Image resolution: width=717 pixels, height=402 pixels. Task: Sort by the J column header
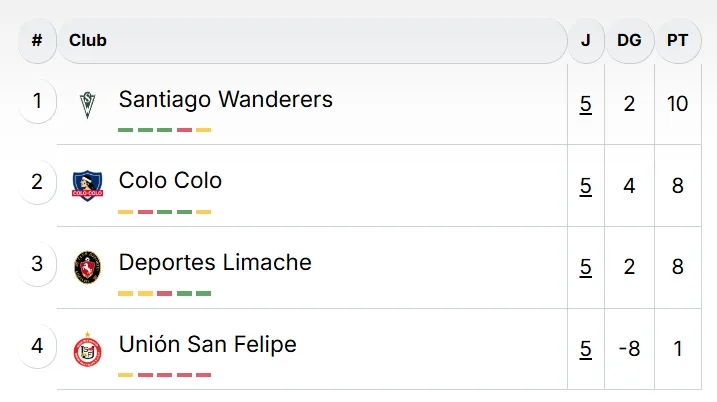585,41
